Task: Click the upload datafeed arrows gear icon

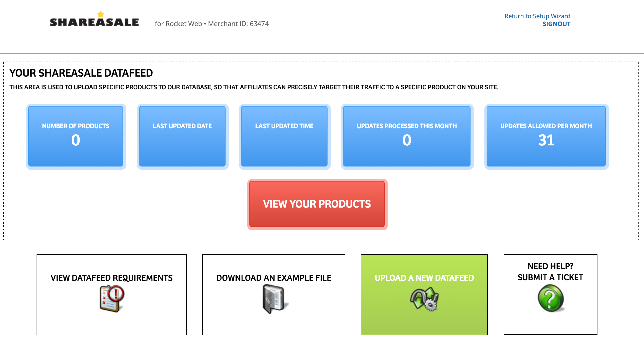Action: [x=424, y=299]
